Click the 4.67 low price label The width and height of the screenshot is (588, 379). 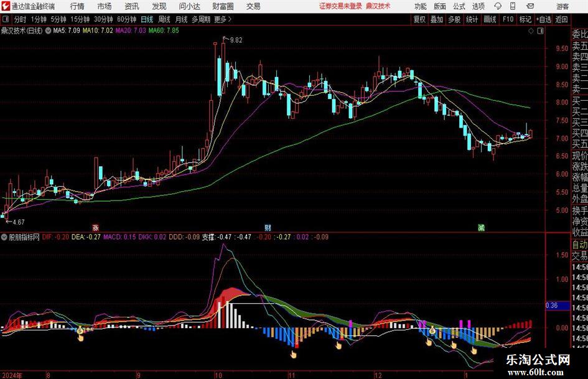point(19,222)
